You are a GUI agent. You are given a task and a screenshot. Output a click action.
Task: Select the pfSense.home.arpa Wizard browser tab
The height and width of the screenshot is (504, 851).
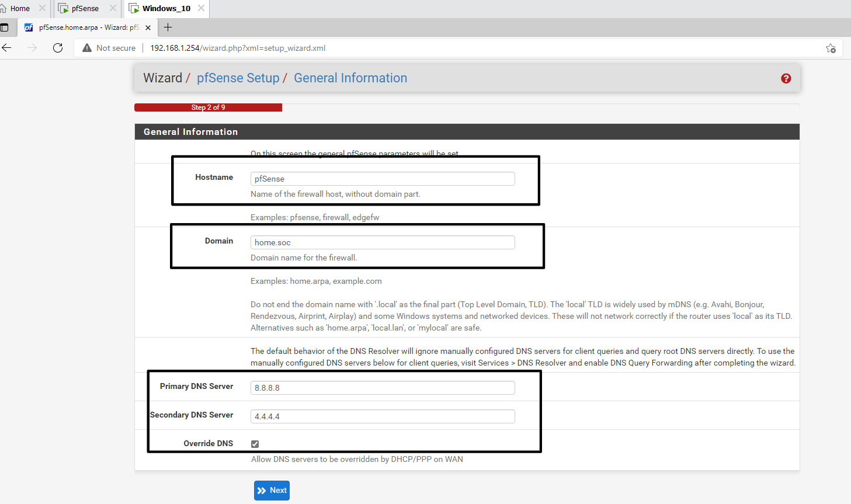pos(88,27)
